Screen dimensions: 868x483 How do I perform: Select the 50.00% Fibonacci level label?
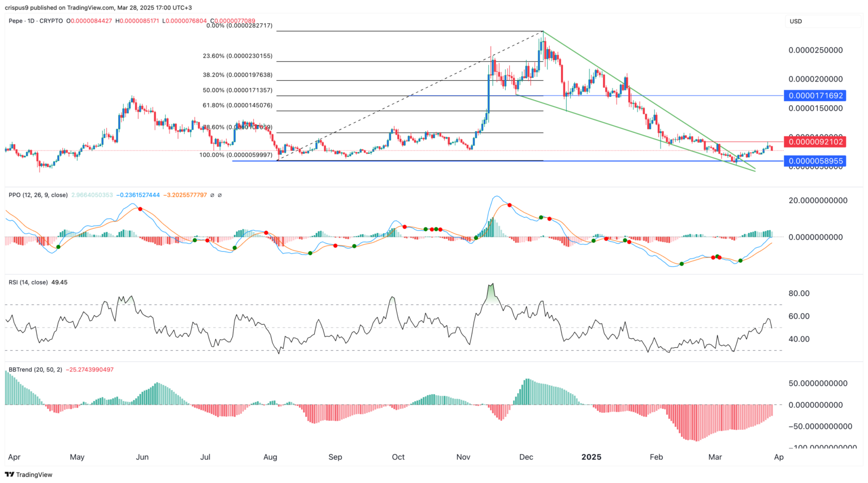pyautogui.click(x=237, y=90)
